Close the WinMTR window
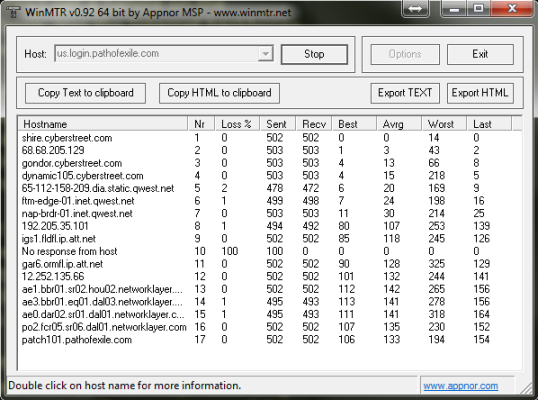The width and height of the screenshot is (538, 400). (512, 8)
